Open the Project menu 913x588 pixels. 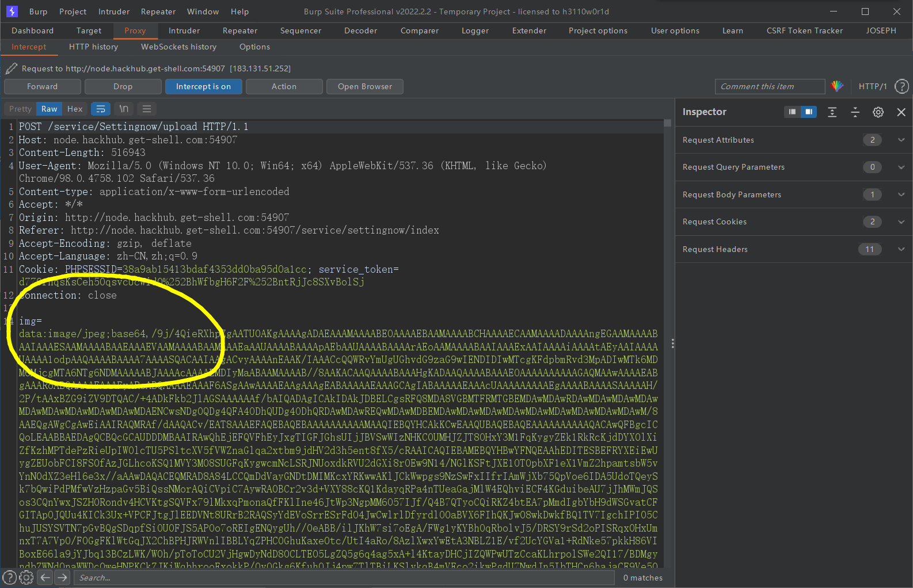[x=73, y=12]
